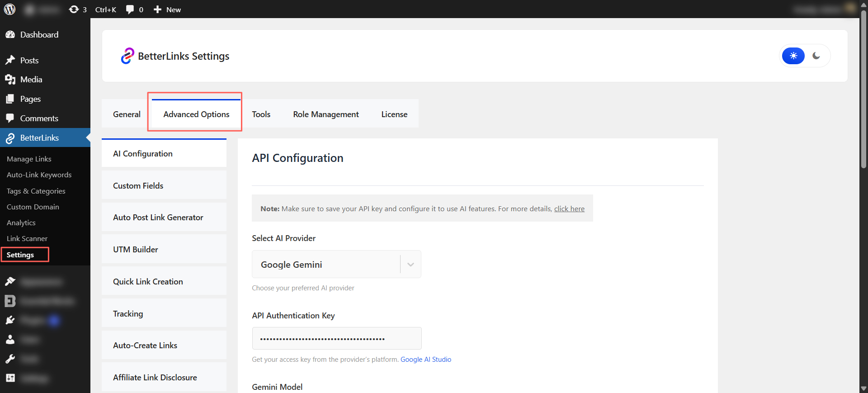
Task: Click the plug Plugins icon in sidebar
Action: pyautogui.click(x=10, y=320)
